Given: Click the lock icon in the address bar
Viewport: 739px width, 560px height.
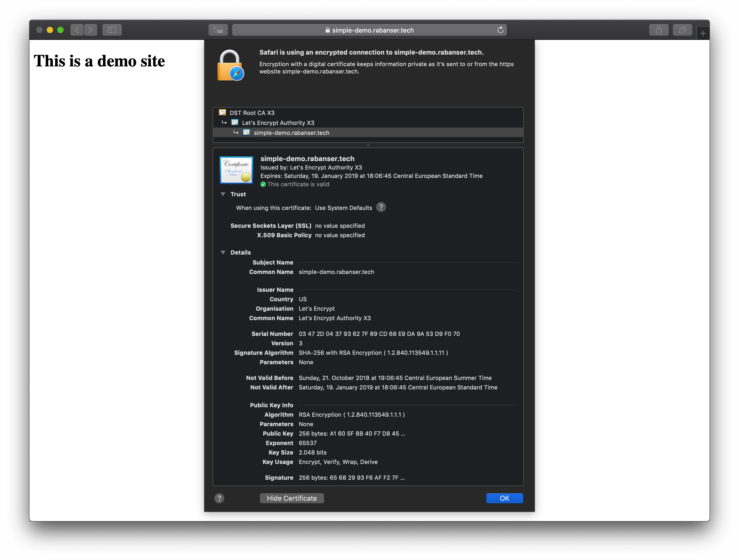Looking at the screenshot, I should click(327, 30).
